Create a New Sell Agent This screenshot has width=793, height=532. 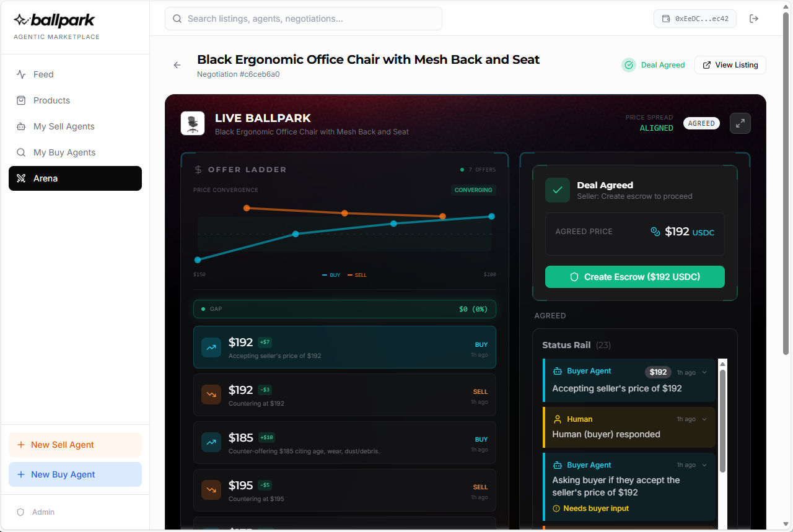pyautogui.click(x=75, y=445)
